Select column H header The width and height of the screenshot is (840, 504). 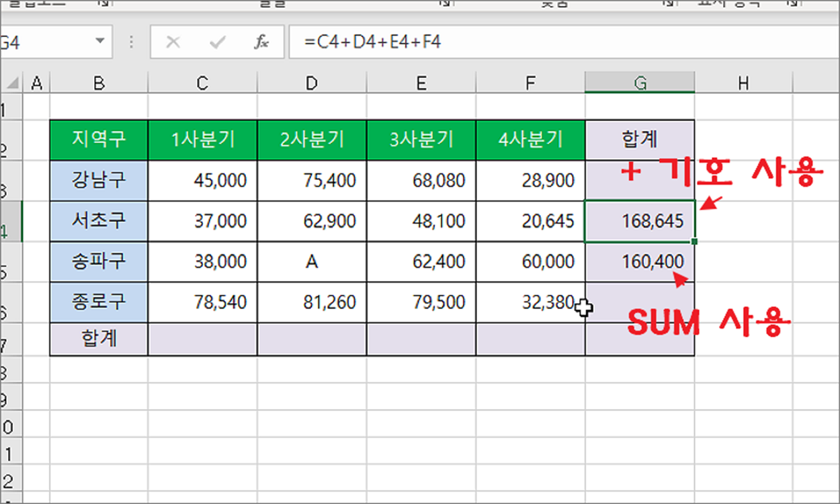[743, 83]
